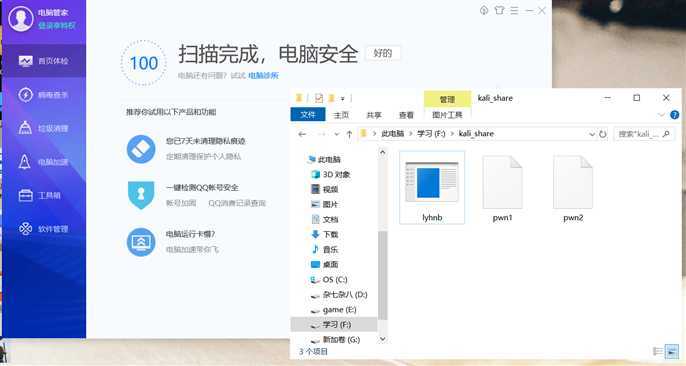Screen dimensions: 686x366
Task: Open 软件管理 clover icon in sidebar
Action: pyautogui.click(x=25, y=228)
